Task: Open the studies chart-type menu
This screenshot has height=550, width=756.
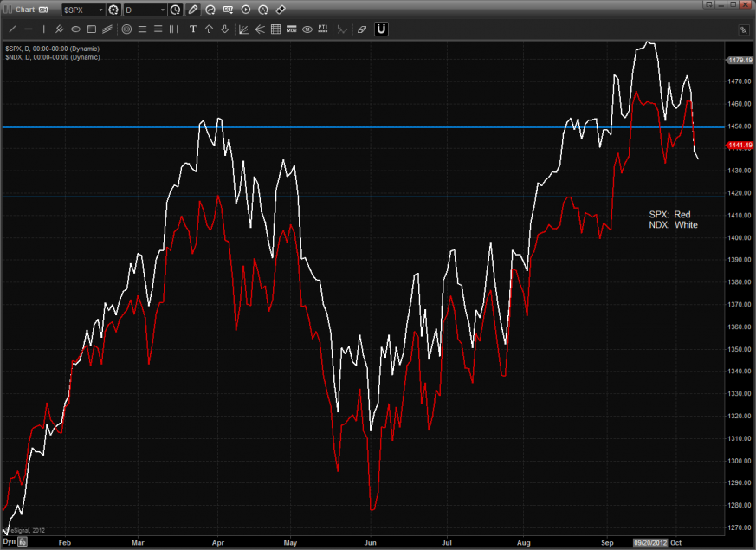Action: click(210, 10)
